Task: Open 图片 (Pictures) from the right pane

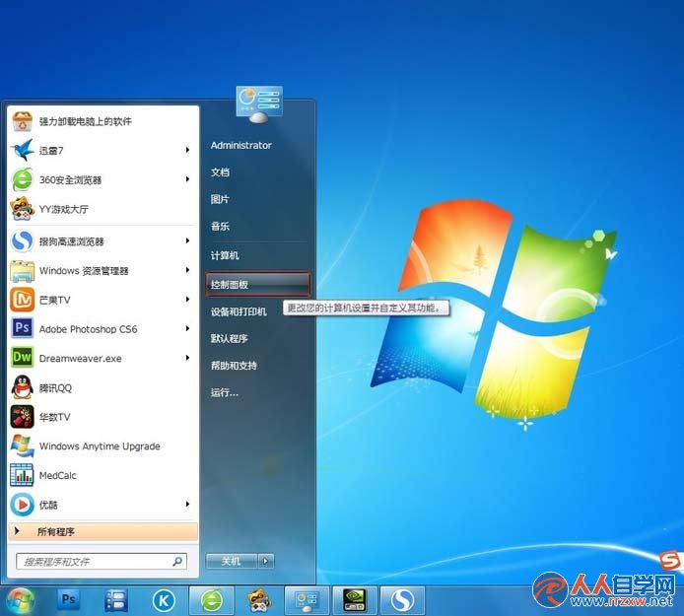Action: tap(220, 199)
